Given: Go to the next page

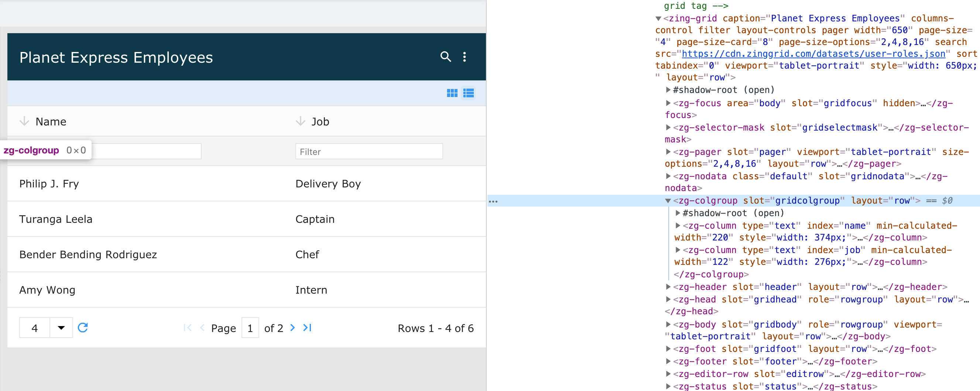Looking at the screenshot, I should (x=292, y=328).
